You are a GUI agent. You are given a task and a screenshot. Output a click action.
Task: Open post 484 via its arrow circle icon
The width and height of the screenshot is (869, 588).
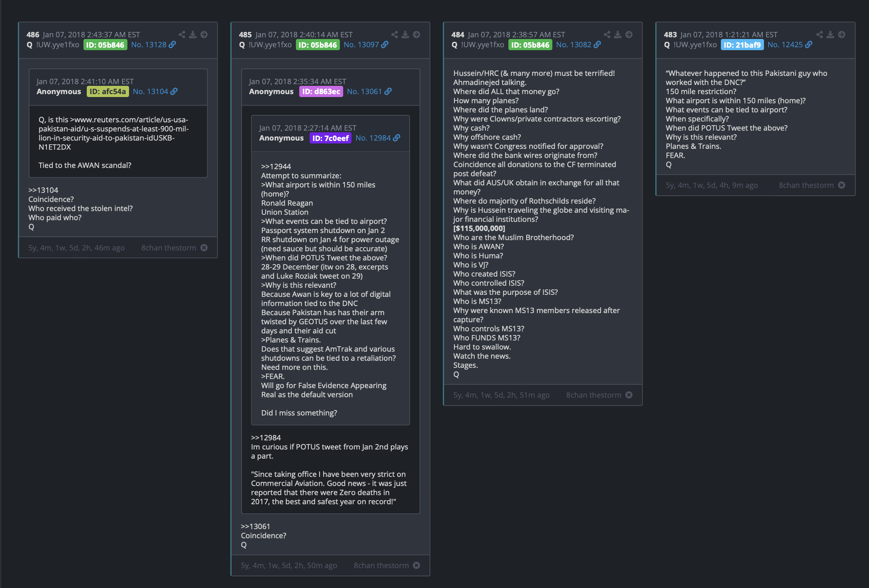629,34
